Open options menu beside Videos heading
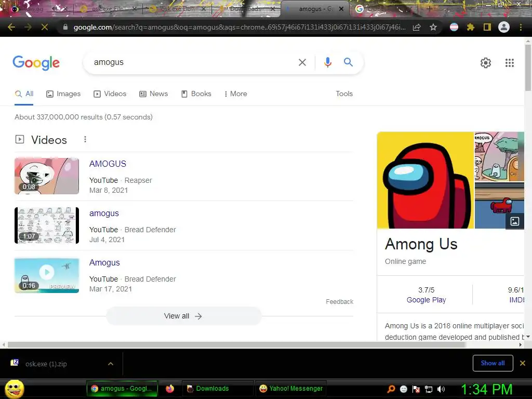Screen dimensions: 532x399 click(x=85, y=139)
